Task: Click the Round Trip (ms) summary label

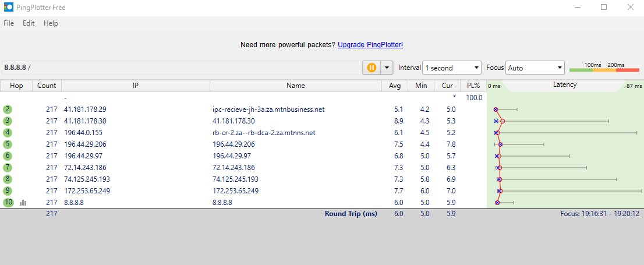Action: [351, 214]
